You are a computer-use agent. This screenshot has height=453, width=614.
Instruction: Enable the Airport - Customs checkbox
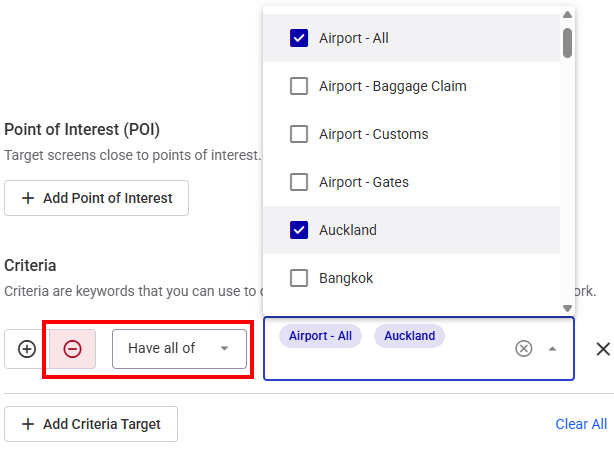(x=298, y=134)
